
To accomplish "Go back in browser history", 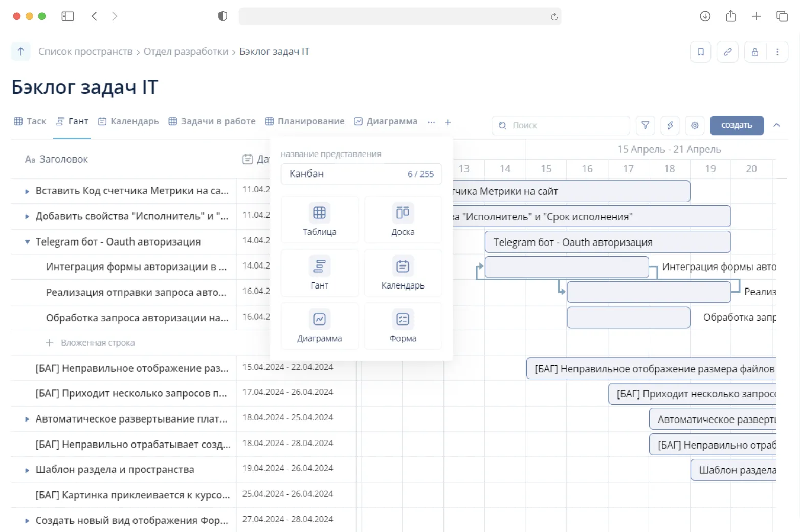I will tap(94, 16).
